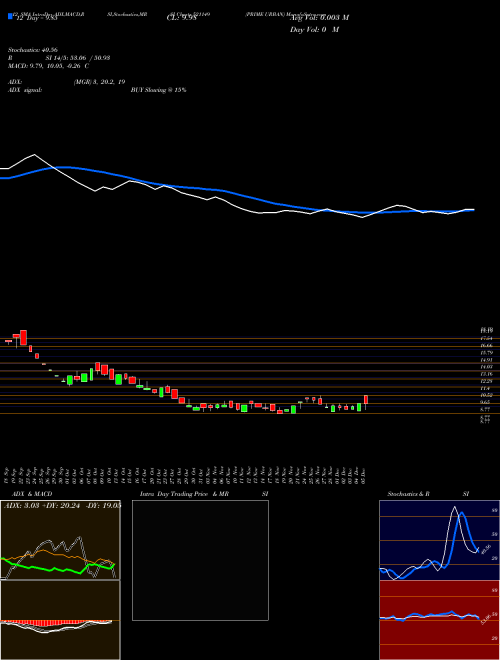Click the ADX (MGR) '3, 20.2, 19' values
The height and width of the screenshot is (660, 500).
click(x=99, y=82)
